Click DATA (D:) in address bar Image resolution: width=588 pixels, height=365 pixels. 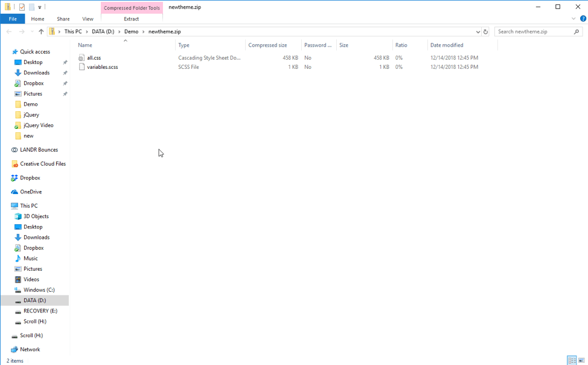click(103, 31)
